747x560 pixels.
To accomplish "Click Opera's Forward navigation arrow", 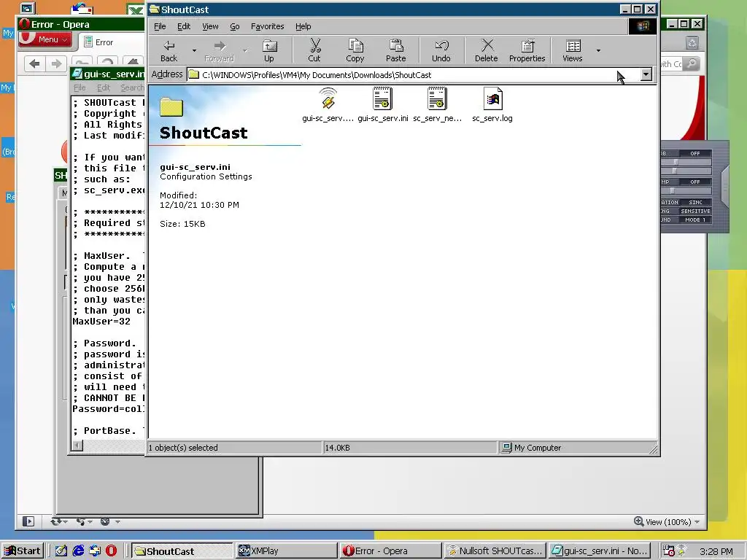I will coord(56,63).
